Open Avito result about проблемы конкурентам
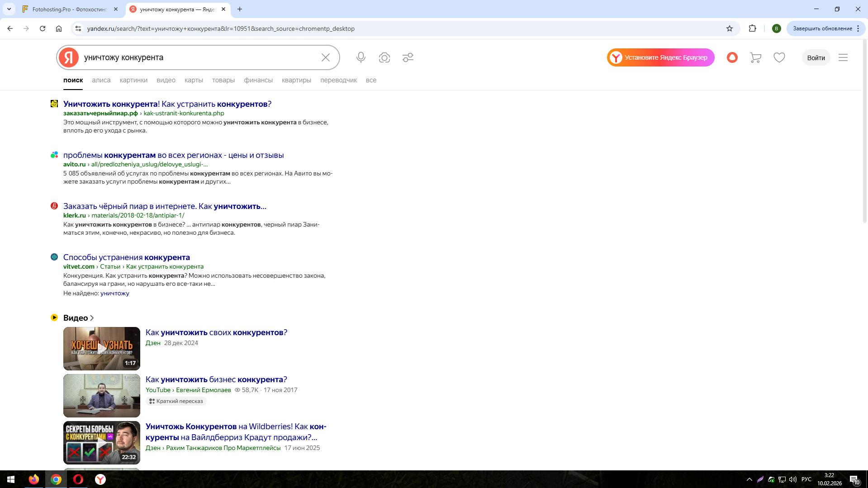The width and height of the screenshot is (868, 488). (x=174, y=155)
